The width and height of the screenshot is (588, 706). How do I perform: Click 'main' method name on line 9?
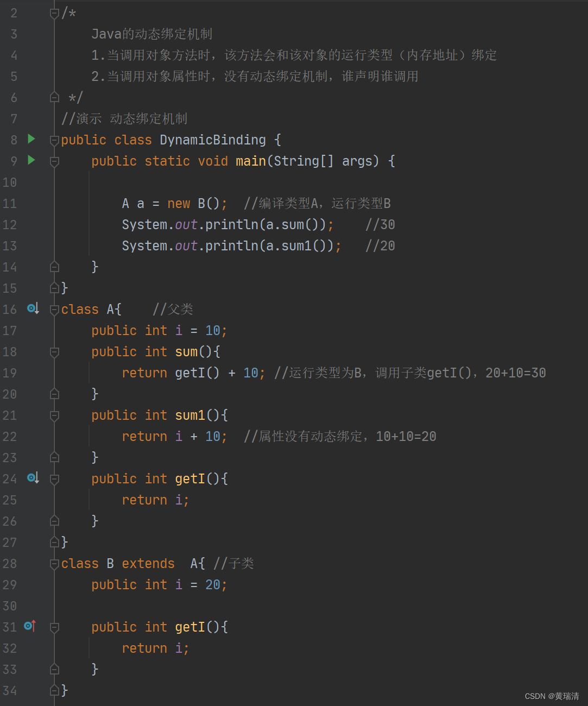pos(251,161)
